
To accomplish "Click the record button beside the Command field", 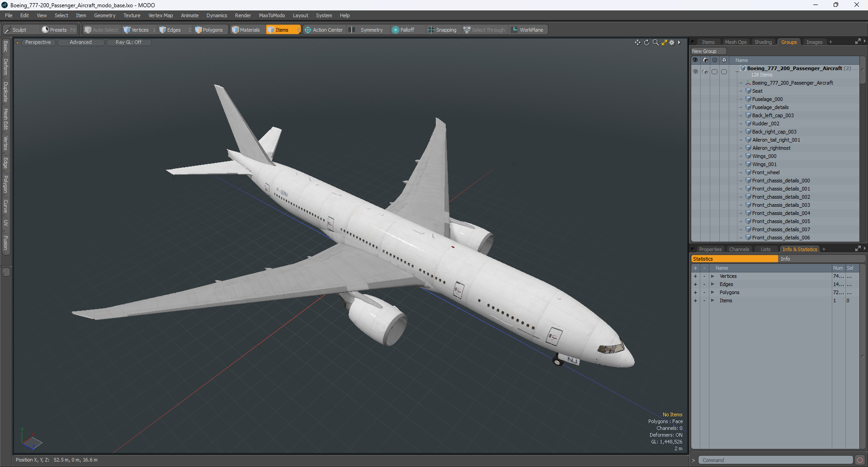I will (859, 460).
